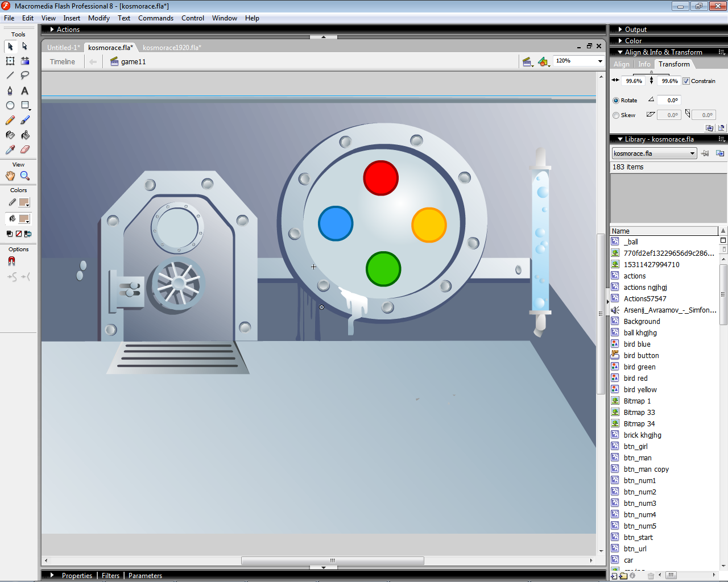
Task: Select the bird yellow library item
Action: tap(640, 390)
